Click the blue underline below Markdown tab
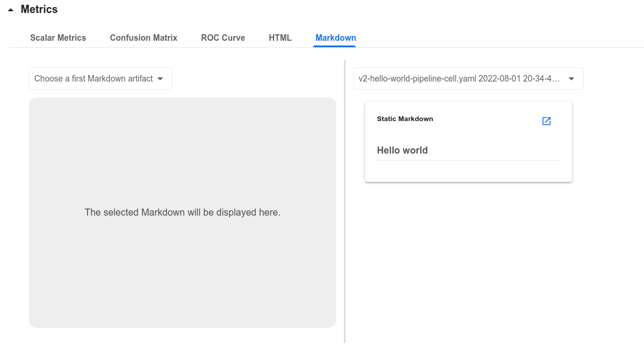Screen dimensions: 644x345 (336, 46)
